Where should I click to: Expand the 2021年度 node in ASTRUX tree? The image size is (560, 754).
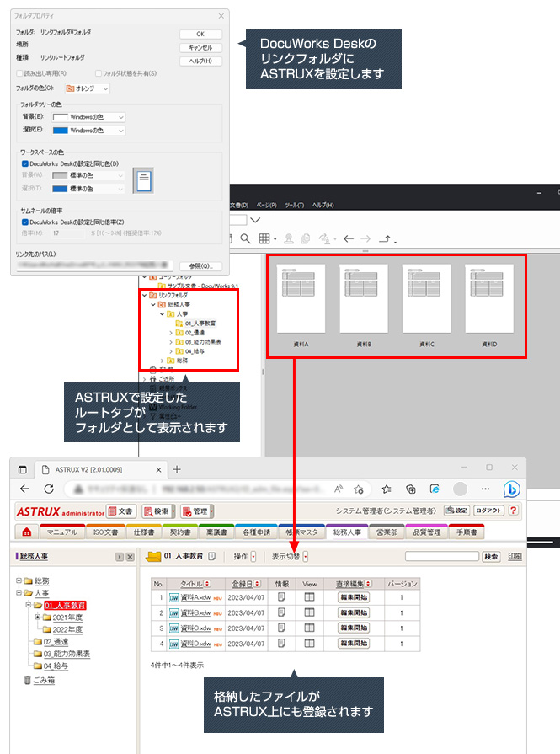38,617
